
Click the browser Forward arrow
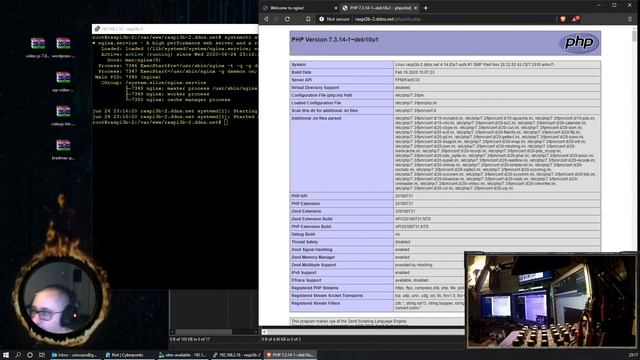click(276, 19)
